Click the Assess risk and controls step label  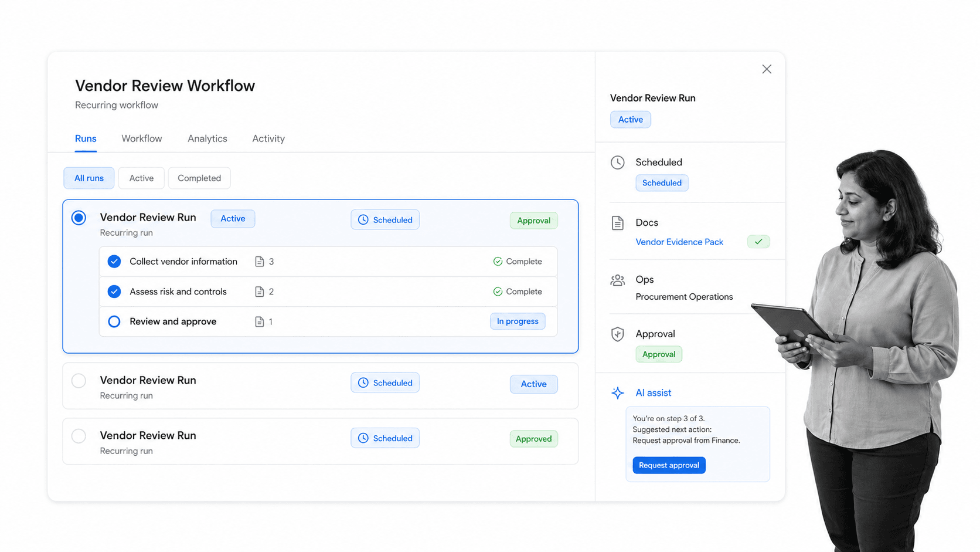click(x=178, y=292)
